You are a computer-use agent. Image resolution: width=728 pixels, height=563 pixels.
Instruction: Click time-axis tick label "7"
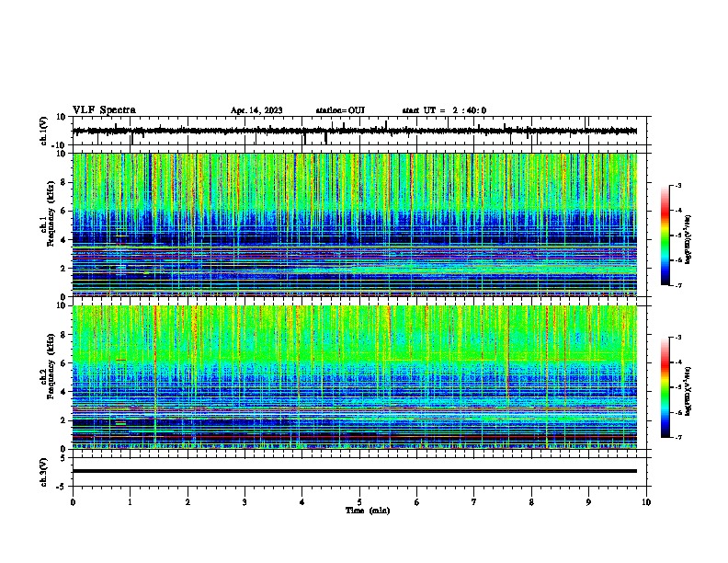(x=474, y=502)
